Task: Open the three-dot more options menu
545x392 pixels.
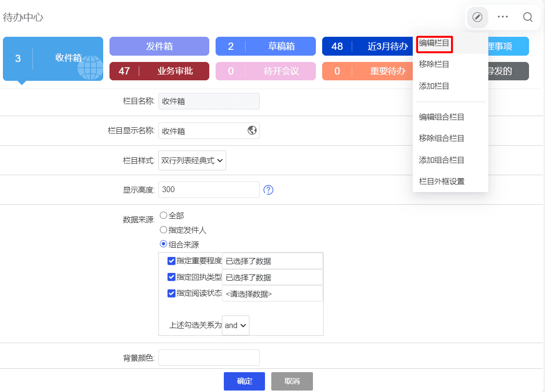Action: 502,16
